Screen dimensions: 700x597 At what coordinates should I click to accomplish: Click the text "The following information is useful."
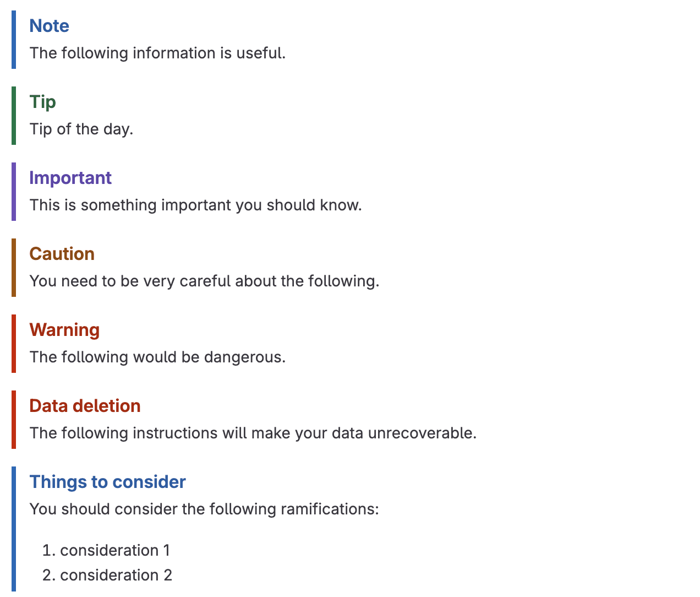pos(157,53)
